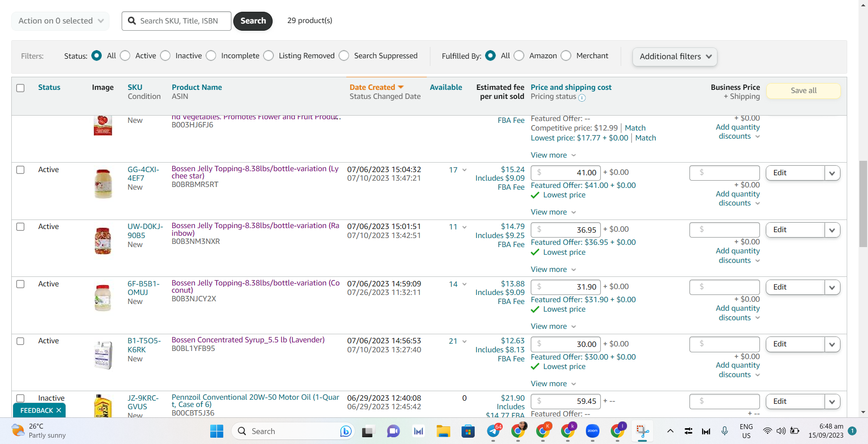Open Edit dropdown arrow for SKU GG-4CXI-4EF7
868x444 pixels.
[x=832, y=173]
